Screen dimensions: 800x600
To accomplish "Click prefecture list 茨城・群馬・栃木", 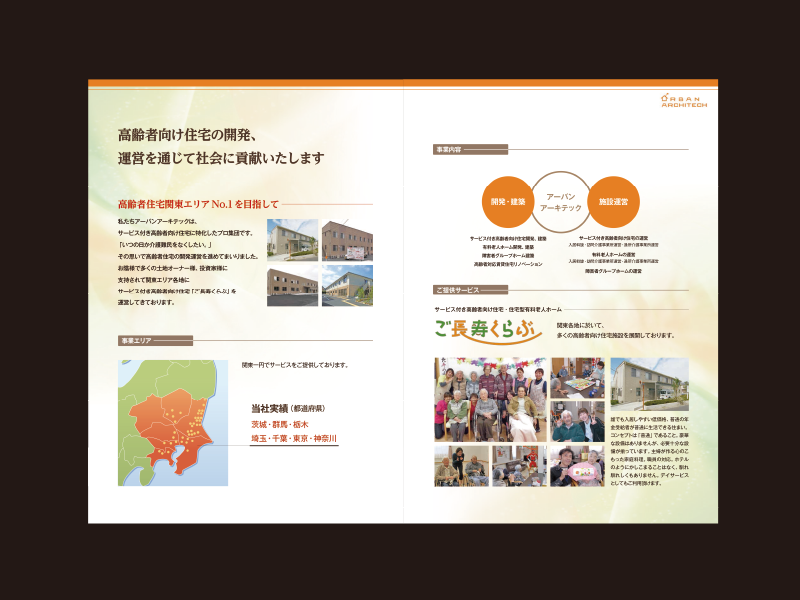I will [280, 424].
